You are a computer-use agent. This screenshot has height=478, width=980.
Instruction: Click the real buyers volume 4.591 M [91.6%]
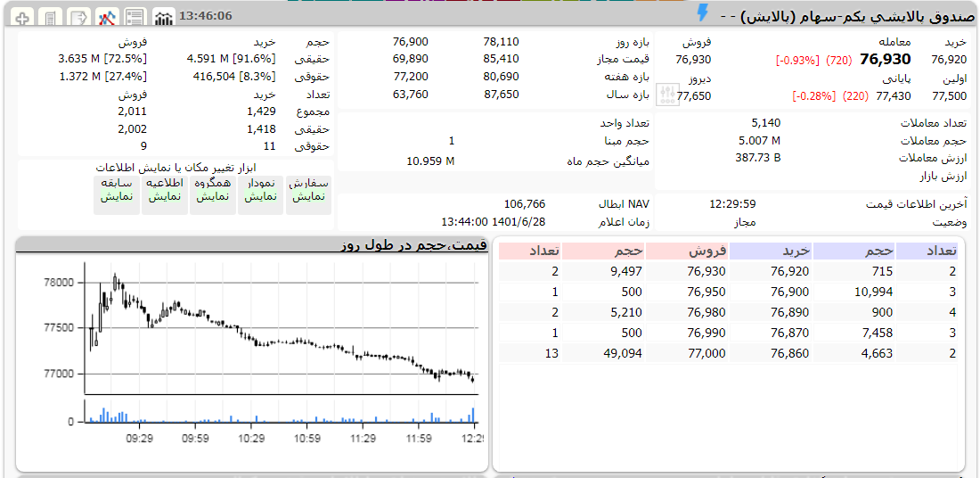(x=232, y=60)
